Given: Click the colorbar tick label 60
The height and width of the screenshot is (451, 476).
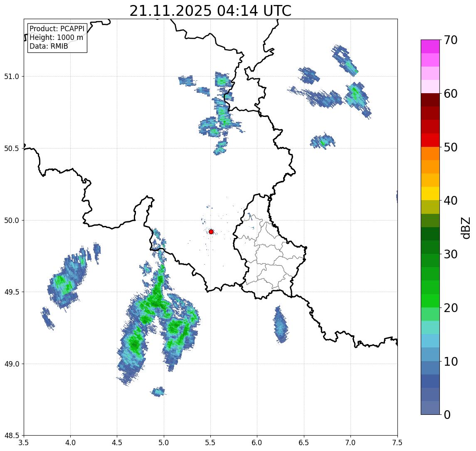Looking at the screenshot, I should pyautogui.click(x=451, y=94).
